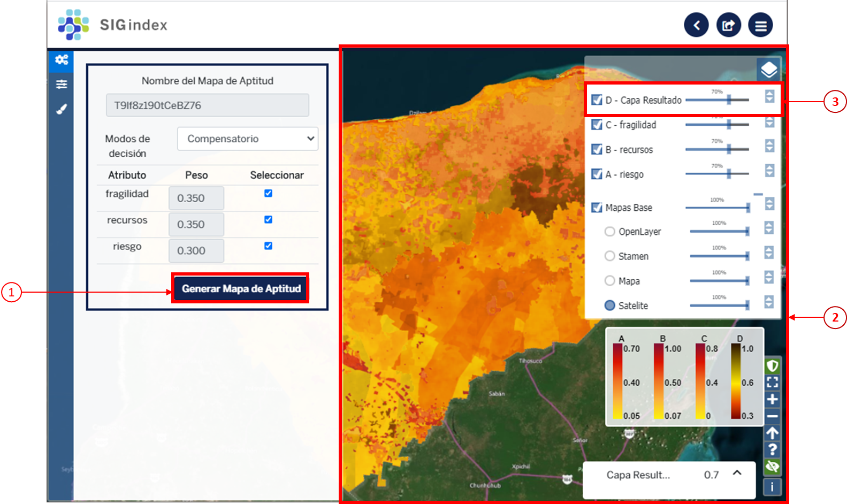Toggle the C - fragilidad layer checkbox
Image resolution: width=847 pixels, height=504 pixels.
click(x=597, y=125)
